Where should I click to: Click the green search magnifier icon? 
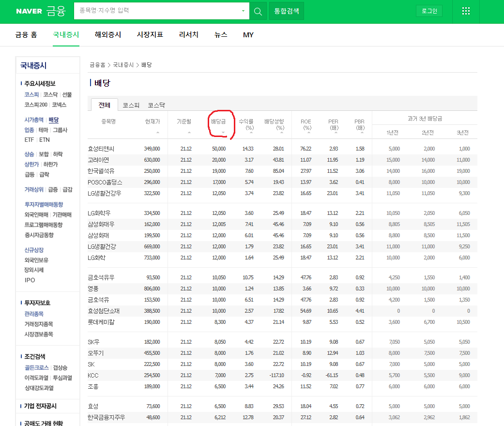[257, 11]
